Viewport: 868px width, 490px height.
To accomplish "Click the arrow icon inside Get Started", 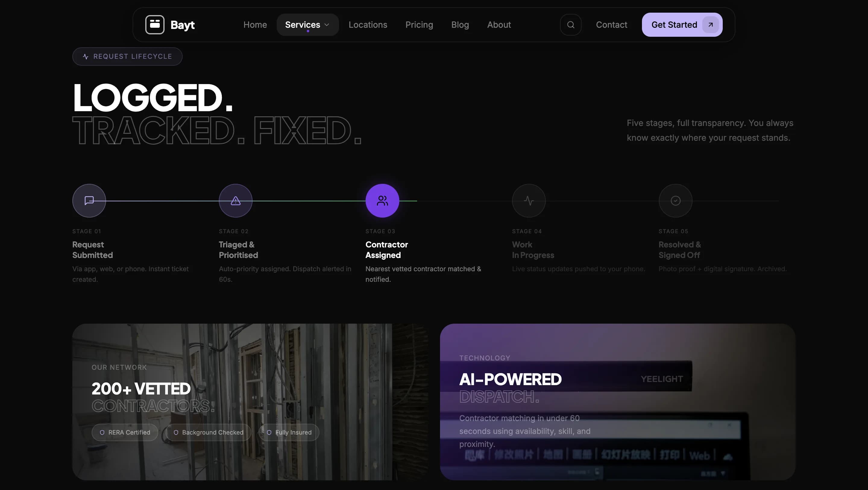I will 710,25.
